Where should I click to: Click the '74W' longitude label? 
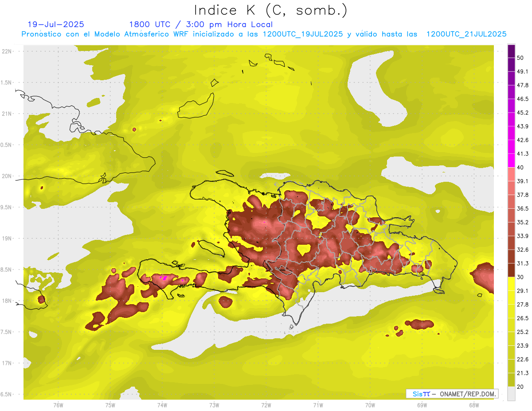point(162,405)
